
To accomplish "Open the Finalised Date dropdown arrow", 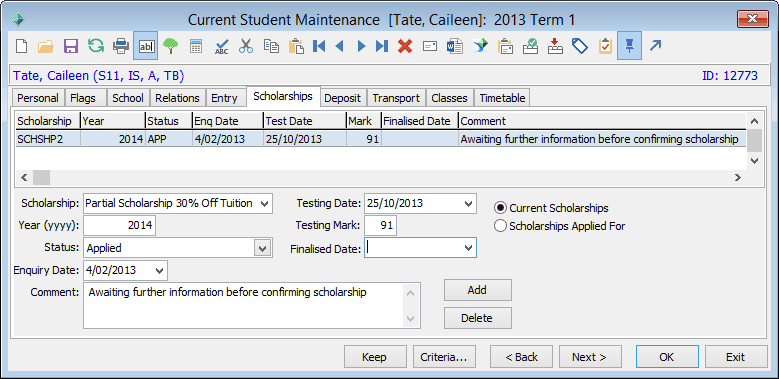I will [x=467, y=247].
